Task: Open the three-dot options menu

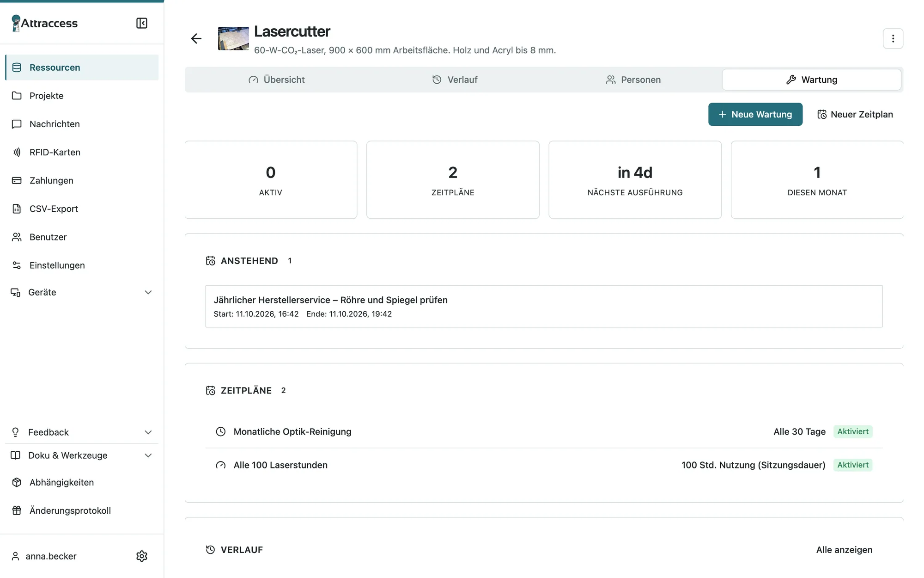Action: tap(893, 38)
